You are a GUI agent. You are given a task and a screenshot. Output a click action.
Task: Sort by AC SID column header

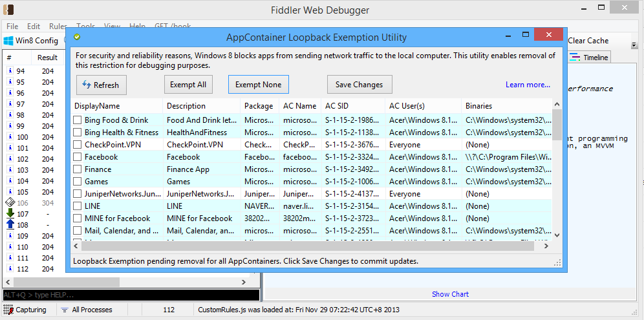353,106
